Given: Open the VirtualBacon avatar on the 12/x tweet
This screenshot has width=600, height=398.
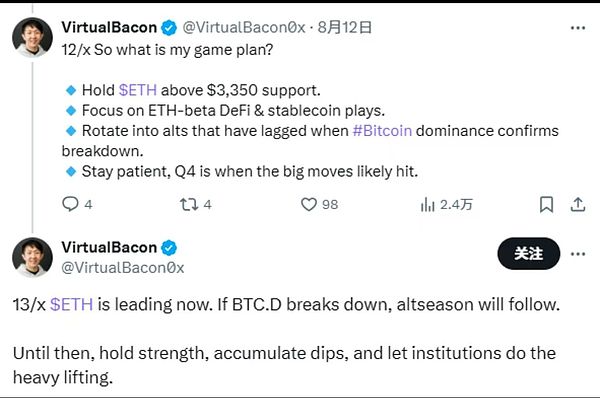Looking at the screenshot, I should pos(32,37).
